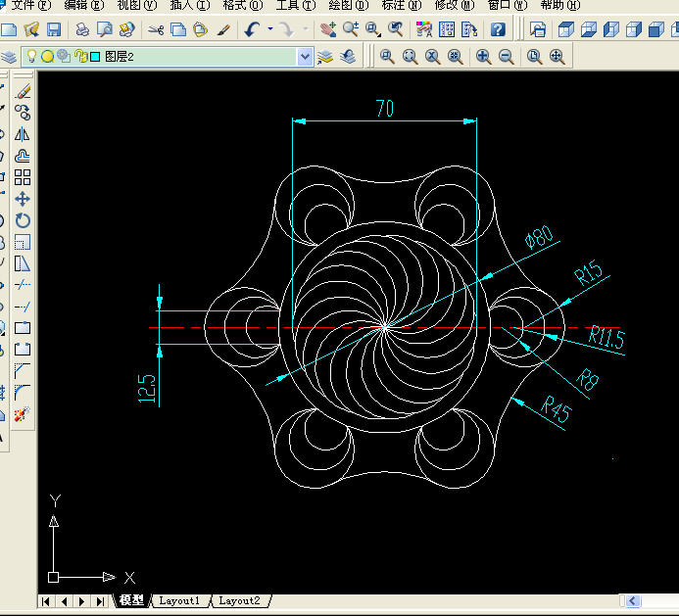The image size is (679, 616).
Task: Open the 编辑(E) menu
Action: click(x=83, y=5)
